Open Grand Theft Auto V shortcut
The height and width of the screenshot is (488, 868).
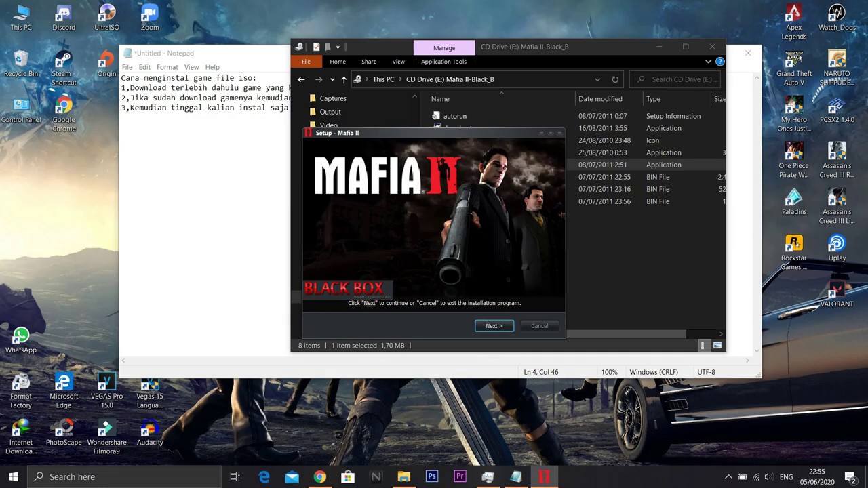pos(793,68)
